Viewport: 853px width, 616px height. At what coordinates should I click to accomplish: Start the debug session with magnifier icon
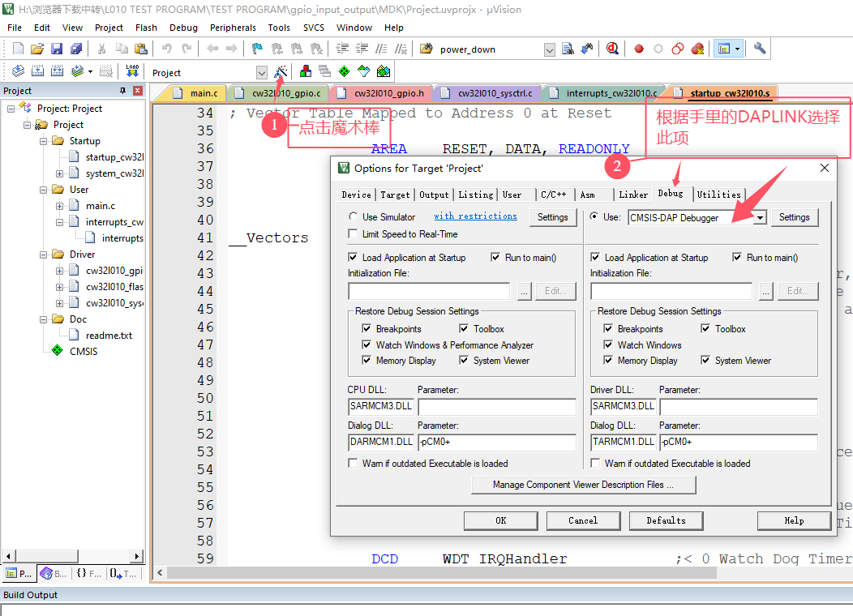[612, 49]
